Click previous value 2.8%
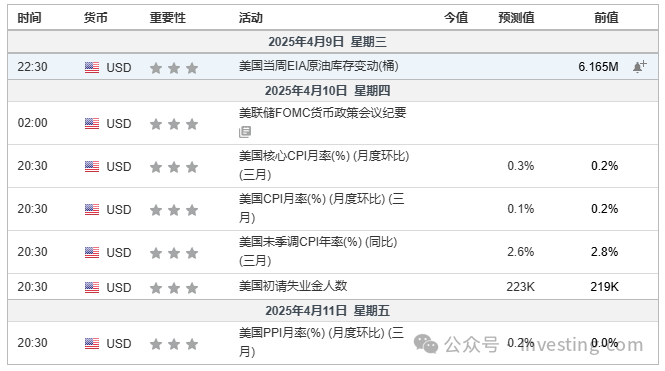Image resolution: width=665 pixels, height=371 pixels. click(605, 252)
